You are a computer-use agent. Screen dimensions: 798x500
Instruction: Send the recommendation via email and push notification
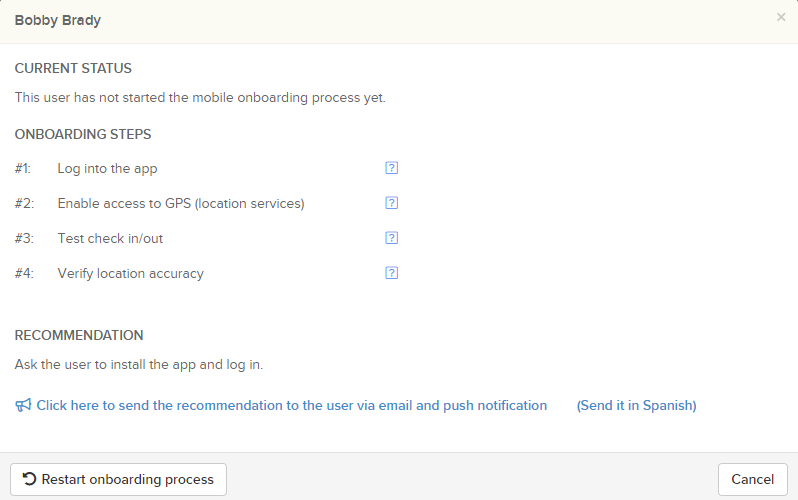pos(292,405)
